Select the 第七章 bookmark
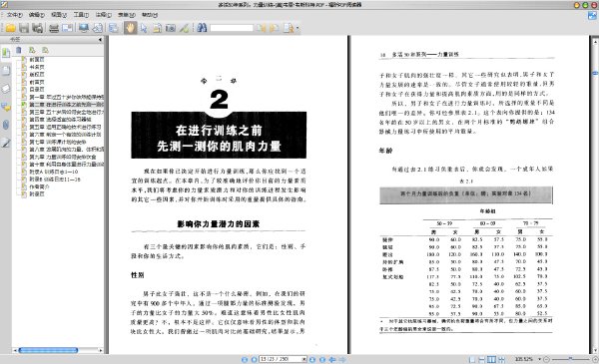599x364 pixels. pos(58,142)
